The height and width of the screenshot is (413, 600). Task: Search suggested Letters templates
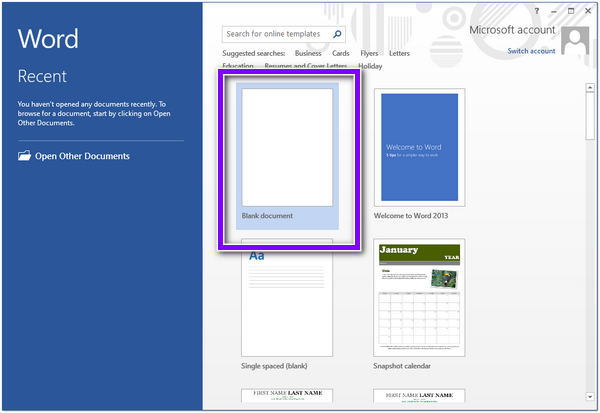(x=399, y=53)
